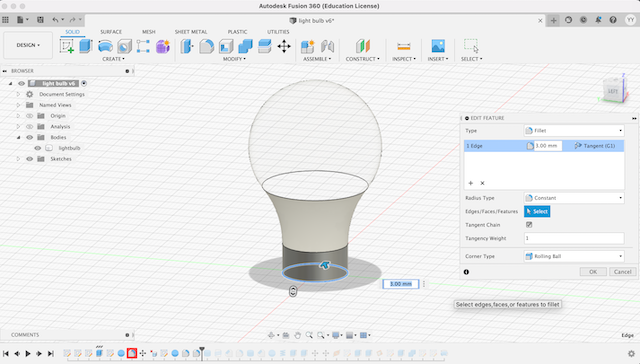This screenshot has width=640, height=364.
Task: Switch to the SOLID tab
Action: [72, 32]
